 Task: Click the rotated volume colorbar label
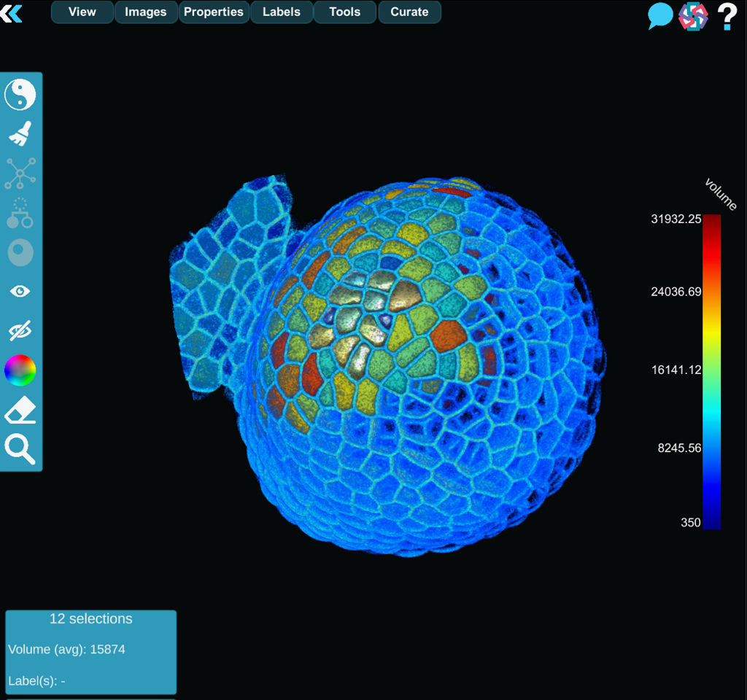pos(721,194)
